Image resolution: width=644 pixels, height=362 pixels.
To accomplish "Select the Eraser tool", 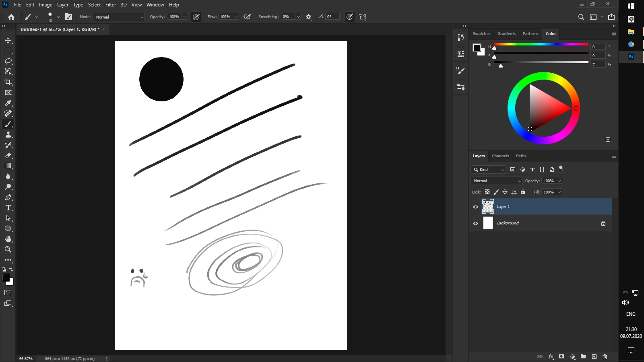I will [8, 155].
